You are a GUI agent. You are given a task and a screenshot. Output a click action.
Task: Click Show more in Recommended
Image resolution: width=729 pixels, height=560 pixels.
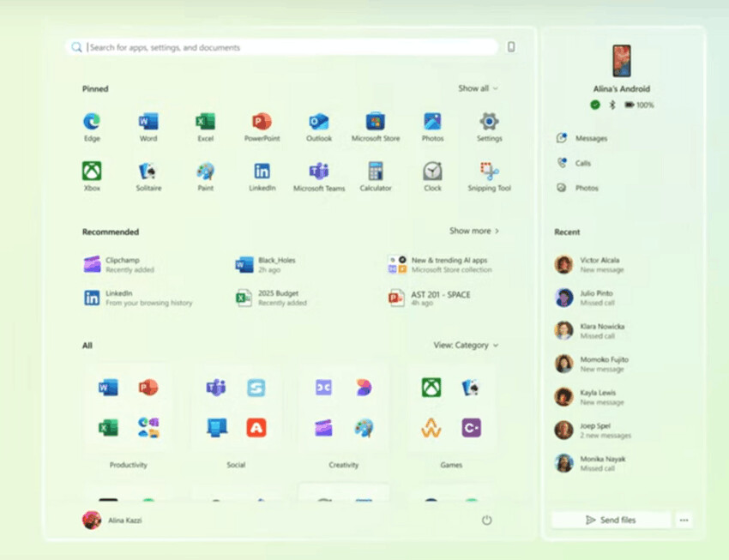474,231
